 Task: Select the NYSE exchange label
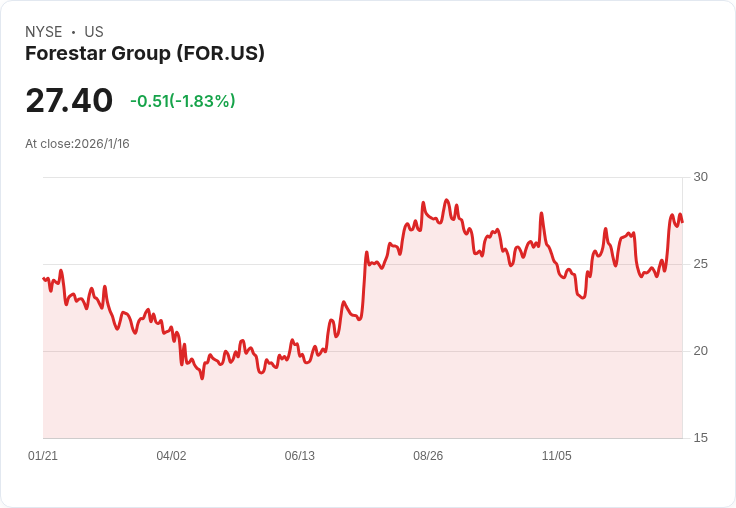tap(44, 32)
